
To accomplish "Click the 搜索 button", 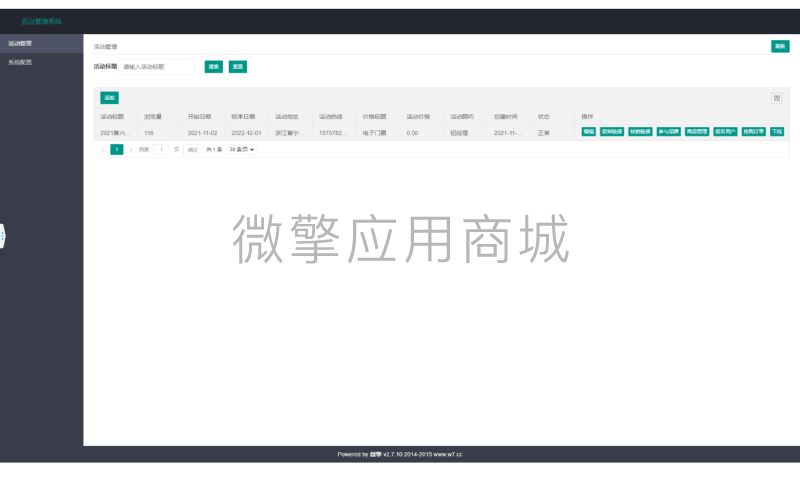I will point(214,67).
